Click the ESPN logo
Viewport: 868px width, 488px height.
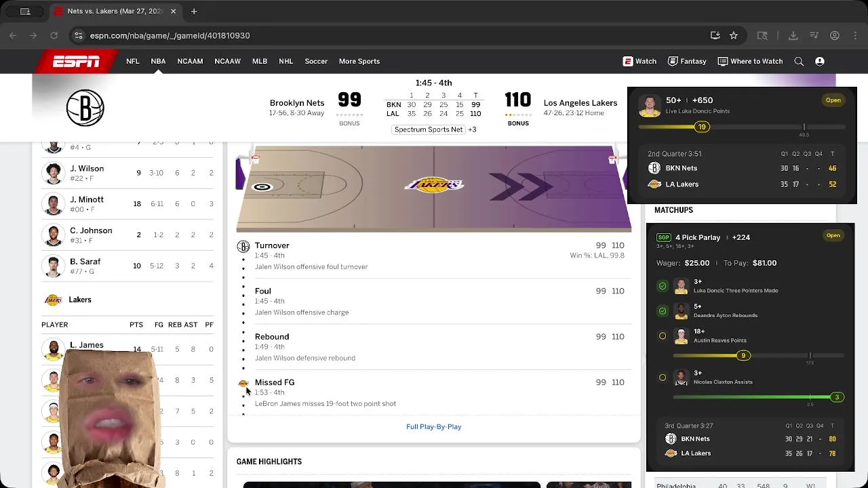point(77,62)
